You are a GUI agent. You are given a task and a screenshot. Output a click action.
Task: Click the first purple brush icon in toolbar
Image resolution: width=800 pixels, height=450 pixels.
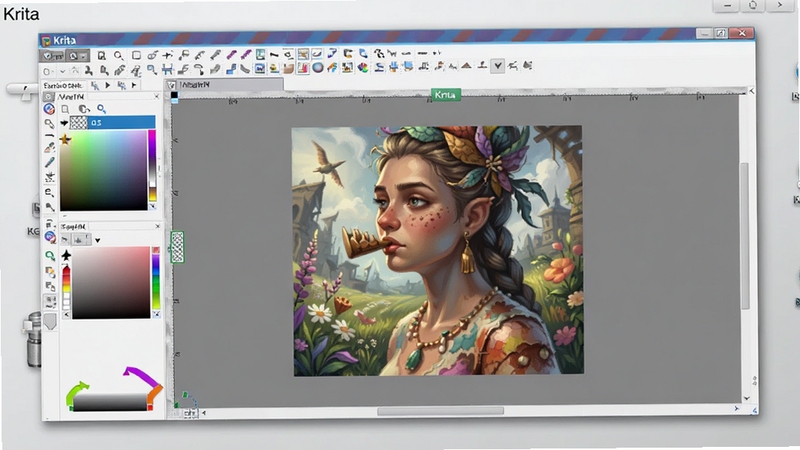point(231,55)
